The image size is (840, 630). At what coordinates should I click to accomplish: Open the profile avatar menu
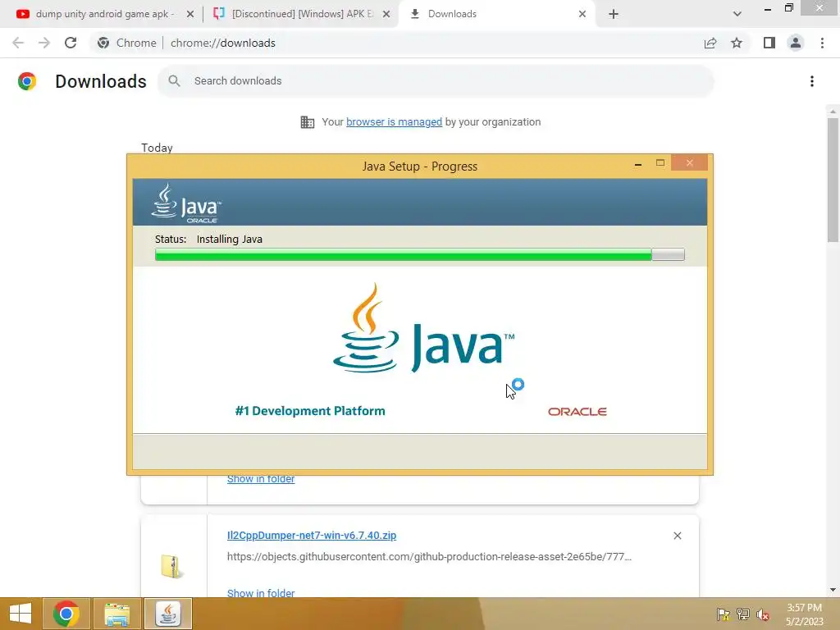(x=796, y=43)
